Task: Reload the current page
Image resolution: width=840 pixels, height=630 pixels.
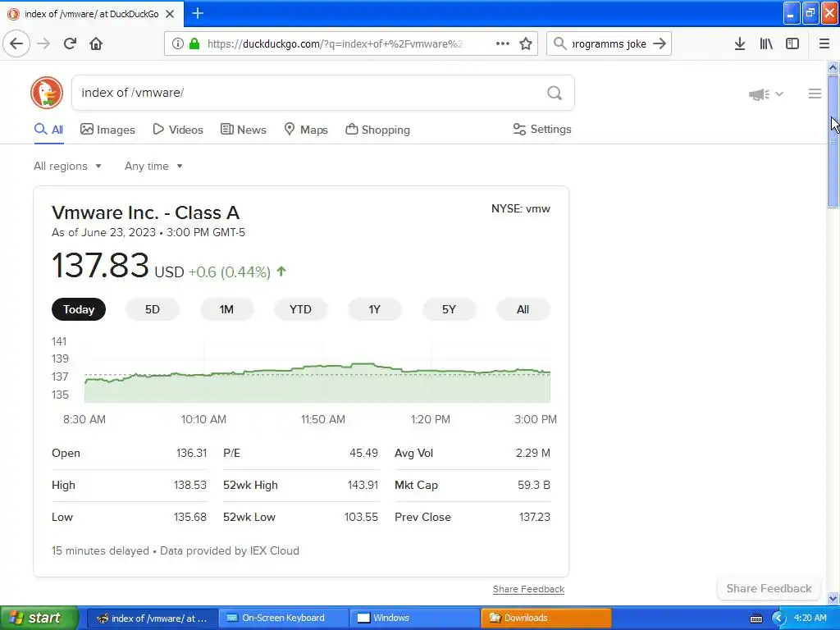Action: tap(71, 43)
